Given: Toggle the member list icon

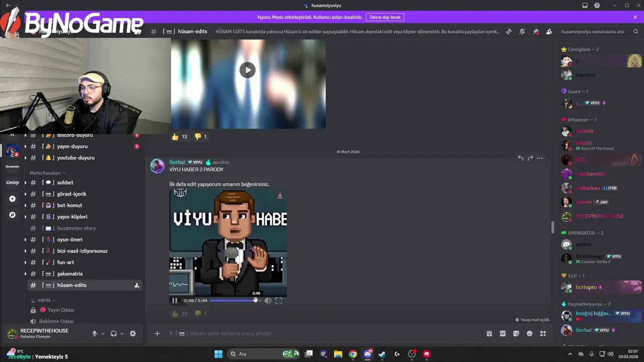Looking at the screenshot, I should click(549, 32).
